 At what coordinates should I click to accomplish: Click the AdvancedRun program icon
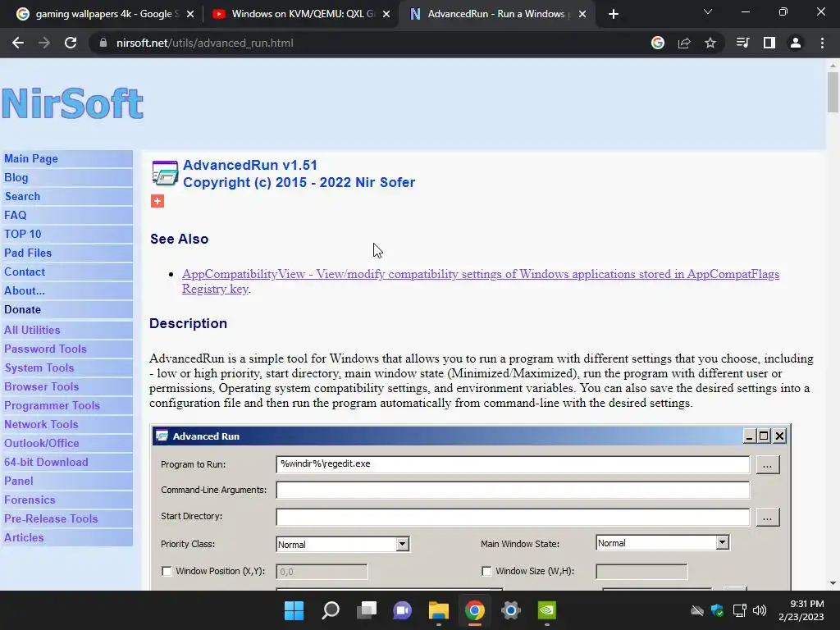165,173
